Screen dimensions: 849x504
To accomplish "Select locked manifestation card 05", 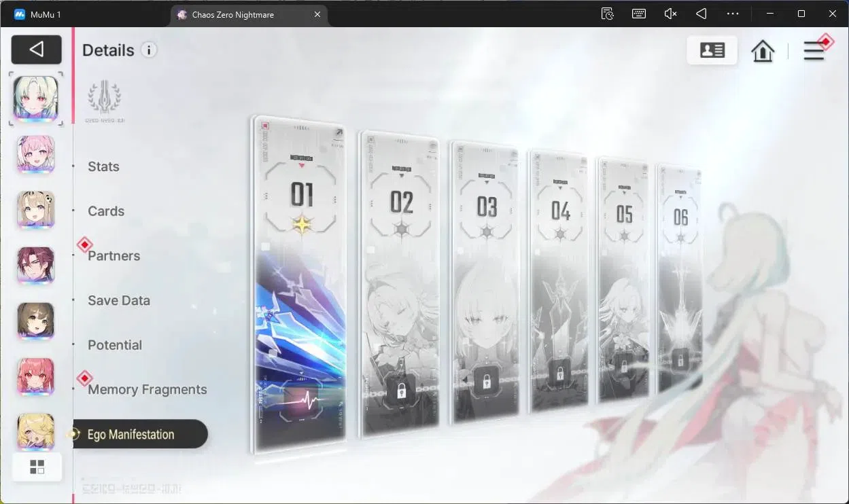I will pos(623,280).
